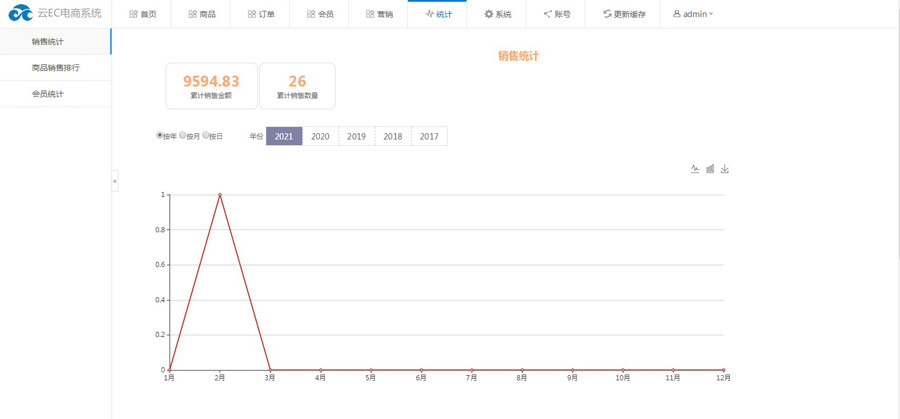Open the 账号 account menu
Image resolution: width=900 pixels, height=419 pixels.
click(556, 14)
